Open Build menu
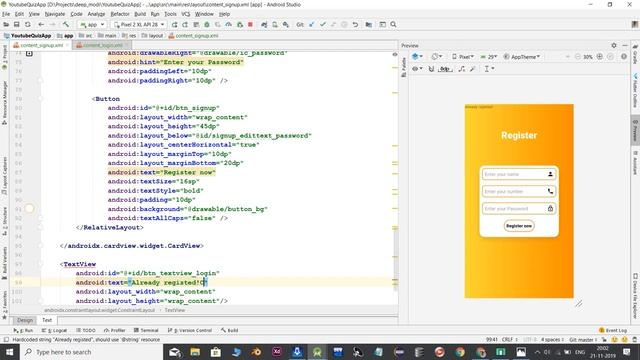This screenshot has width=640, height=360. pyautogui.click(x=140, y=14)
